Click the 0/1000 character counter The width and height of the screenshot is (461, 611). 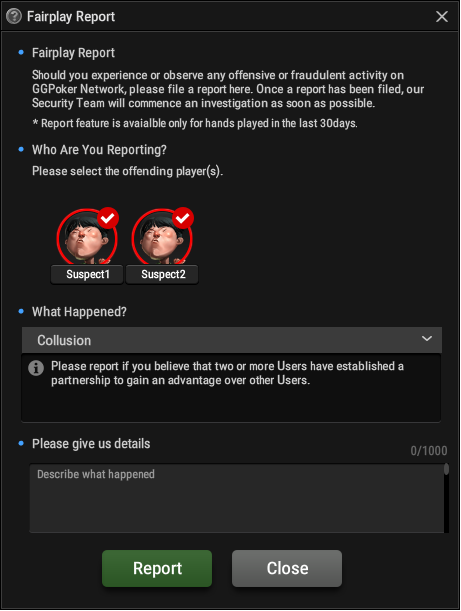tap(429, 451)
